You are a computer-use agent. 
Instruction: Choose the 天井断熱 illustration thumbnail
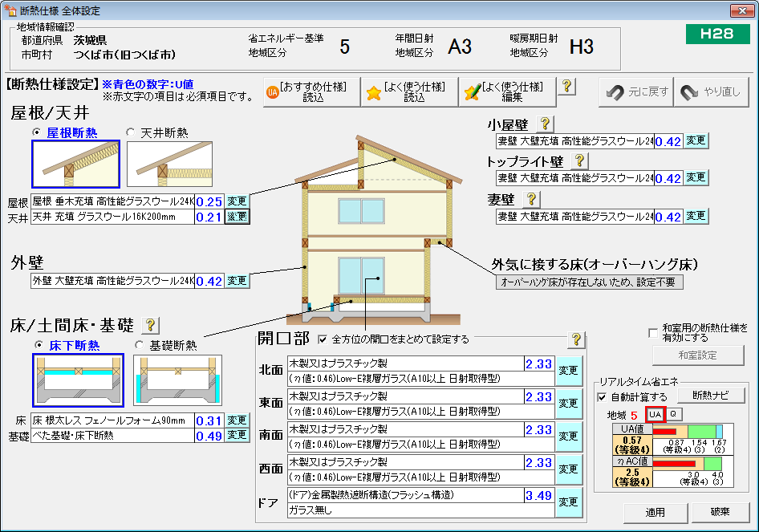(169, 164)
